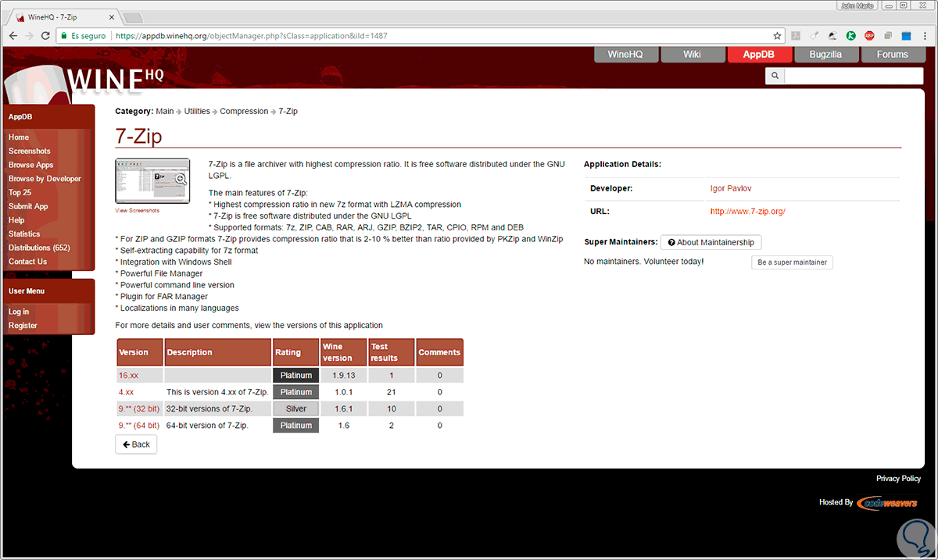938x560 pixels.
Task: Open Screenshots in the sidebar
Action: (x=30, y=152)
